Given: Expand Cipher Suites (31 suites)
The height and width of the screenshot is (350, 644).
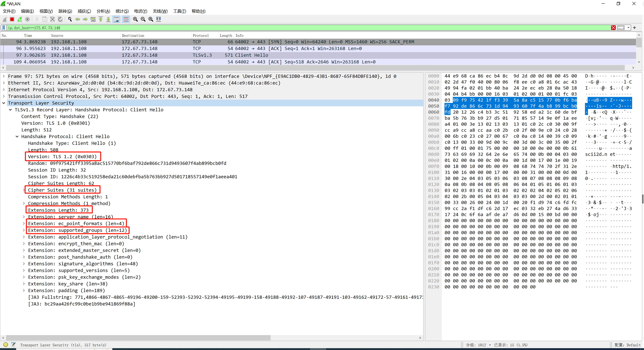Looking at the screenshot, I should (x=24, y=190).
